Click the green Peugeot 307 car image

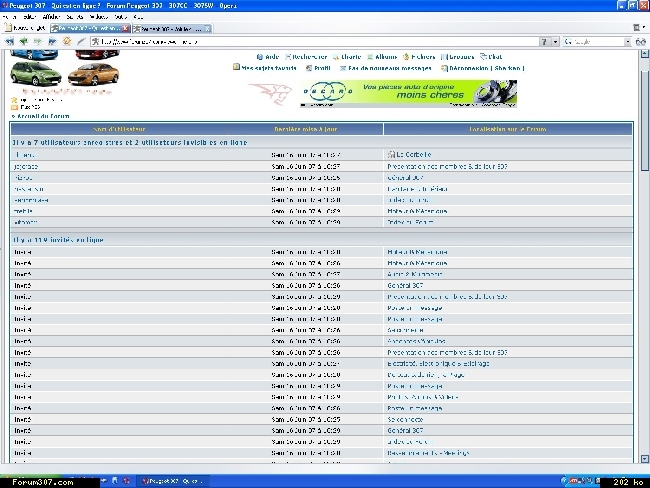36,73
